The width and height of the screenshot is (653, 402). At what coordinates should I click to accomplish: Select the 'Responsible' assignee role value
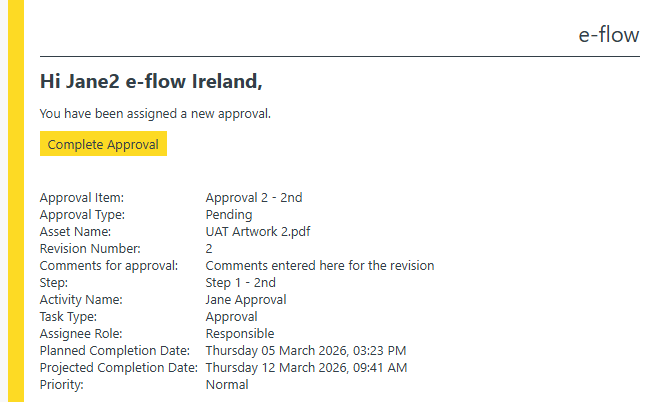(239, 334)
